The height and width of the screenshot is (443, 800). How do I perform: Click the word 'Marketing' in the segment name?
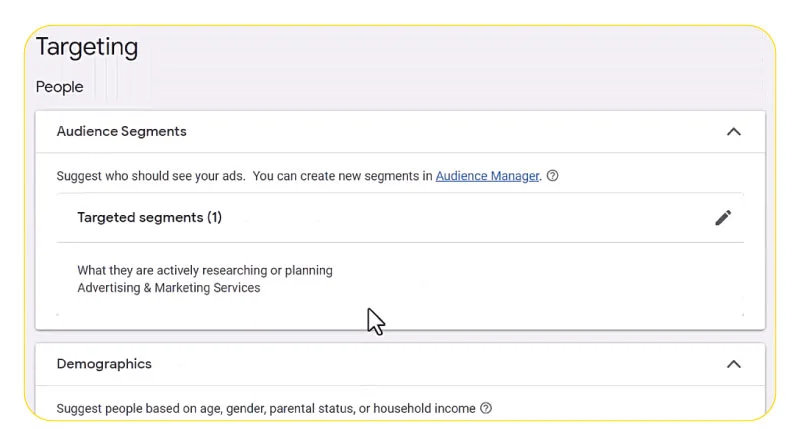point(182,288)
